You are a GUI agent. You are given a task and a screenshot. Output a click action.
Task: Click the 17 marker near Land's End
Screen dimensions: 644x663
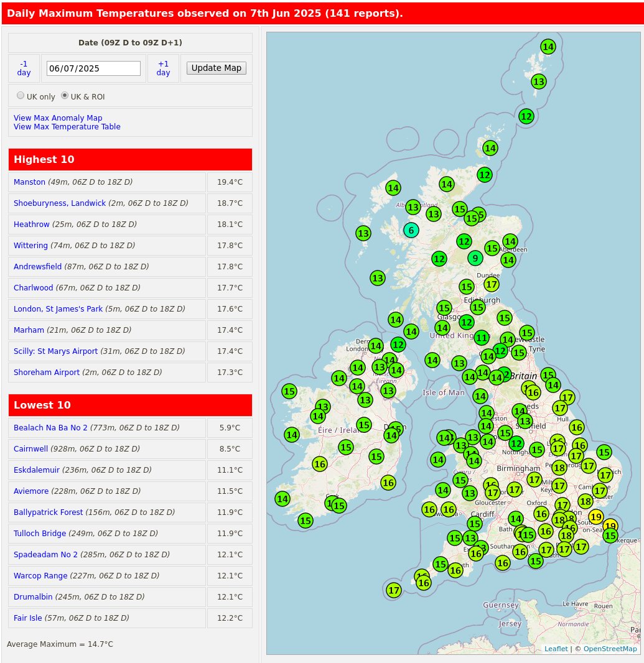394,590
